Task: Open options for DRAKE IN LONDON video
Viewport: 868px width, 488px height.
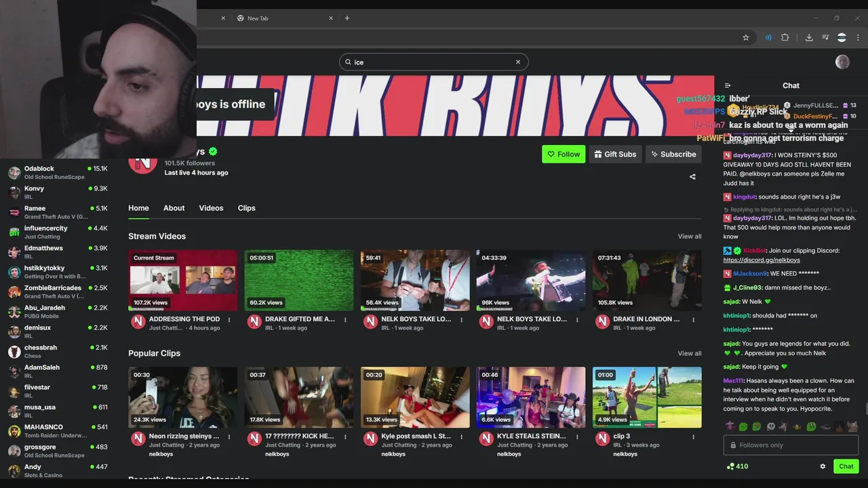Action: click(693, 320)
